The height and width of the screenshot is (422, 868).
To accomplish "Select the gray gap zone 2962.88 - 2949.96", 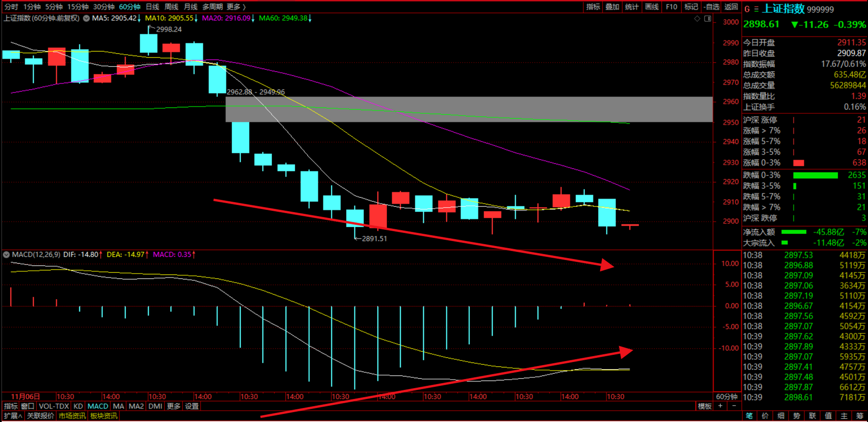I will coord(469,109).
